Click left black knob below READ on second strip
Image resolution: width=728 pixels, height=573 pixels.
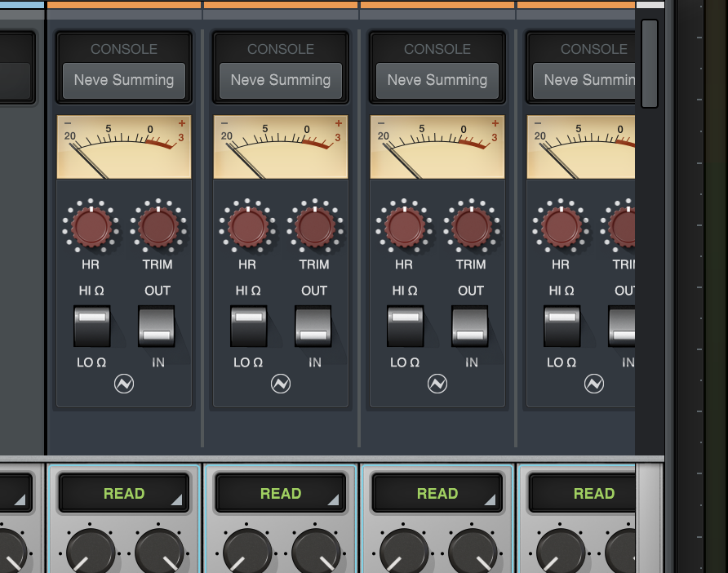coord(247,552)
